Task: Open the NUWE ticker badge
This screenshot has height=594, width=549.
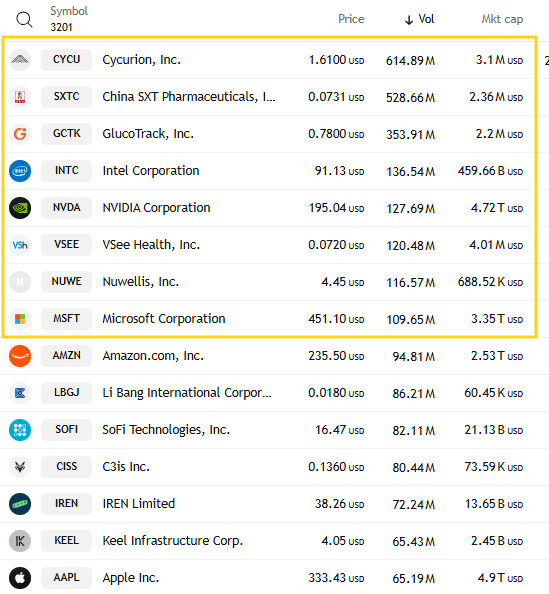Action: coord(66,282)
